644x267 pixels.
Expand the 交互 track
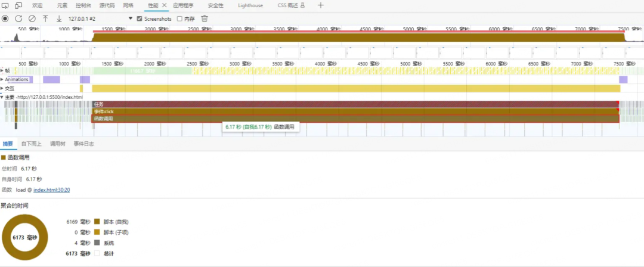click(x=2, y=88)
